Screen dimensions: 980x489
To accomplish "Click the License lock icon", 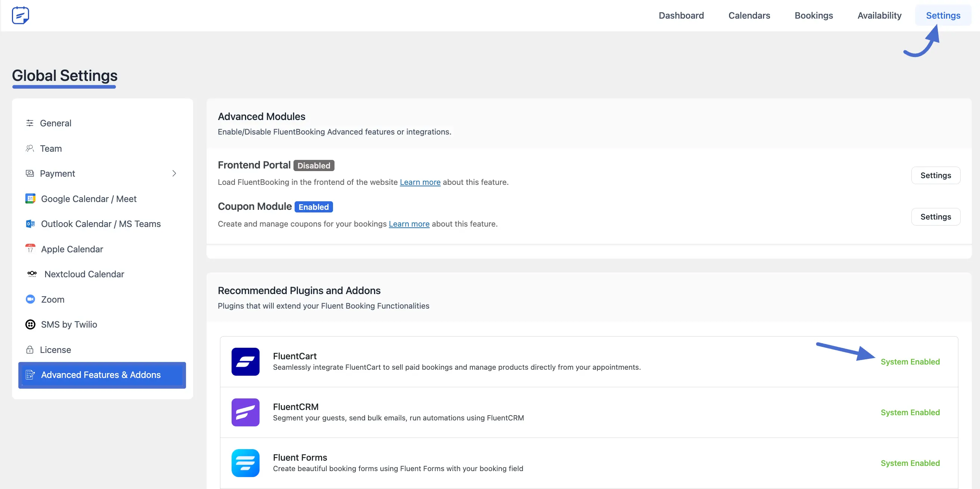I will 30,350.
